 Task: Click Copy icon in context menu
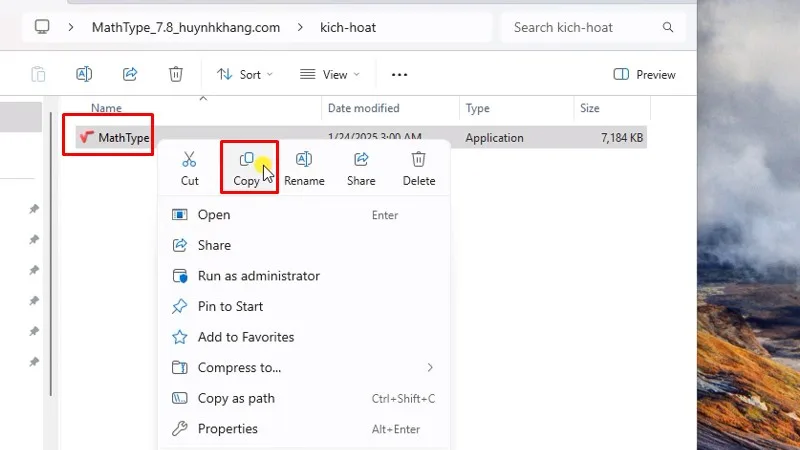(246, 160)
